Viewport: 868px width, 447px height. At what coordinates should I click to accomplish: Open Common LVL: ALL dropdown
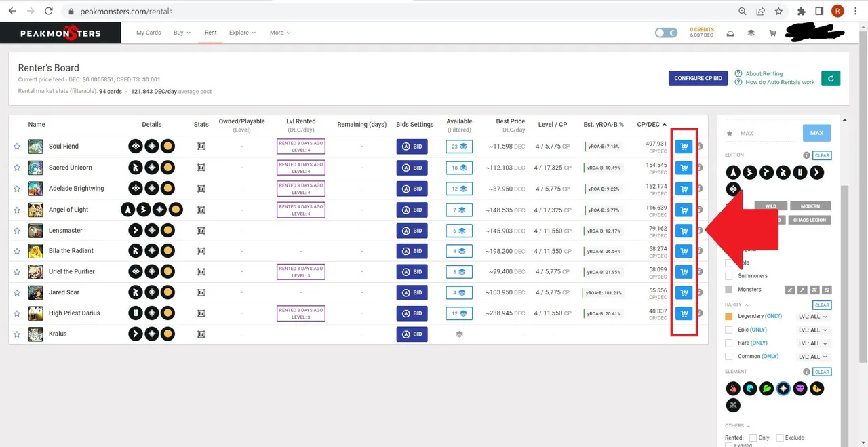pyautogui.click(x=814, y=357)
